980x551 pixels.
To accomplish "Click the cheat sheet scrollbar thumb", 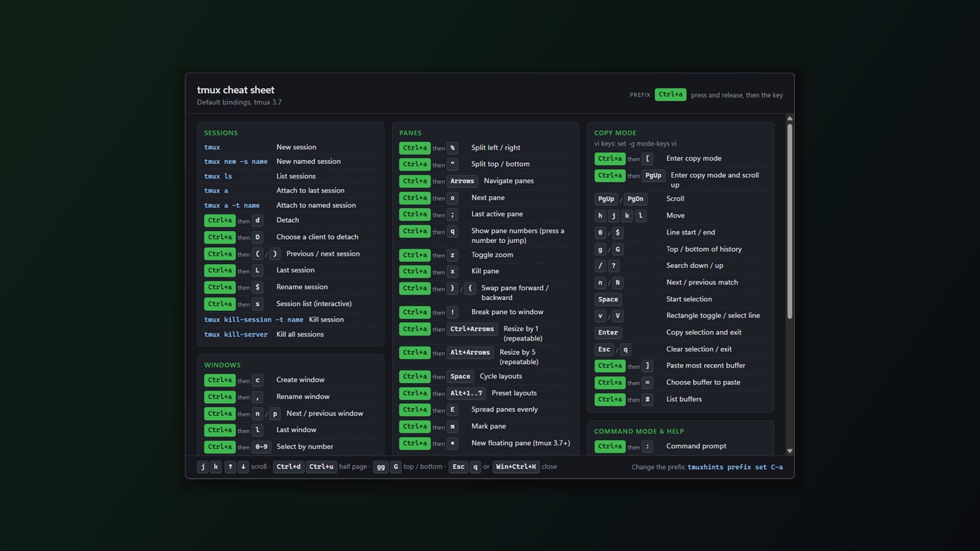I will pyautogui.click(x=789, y=222).
